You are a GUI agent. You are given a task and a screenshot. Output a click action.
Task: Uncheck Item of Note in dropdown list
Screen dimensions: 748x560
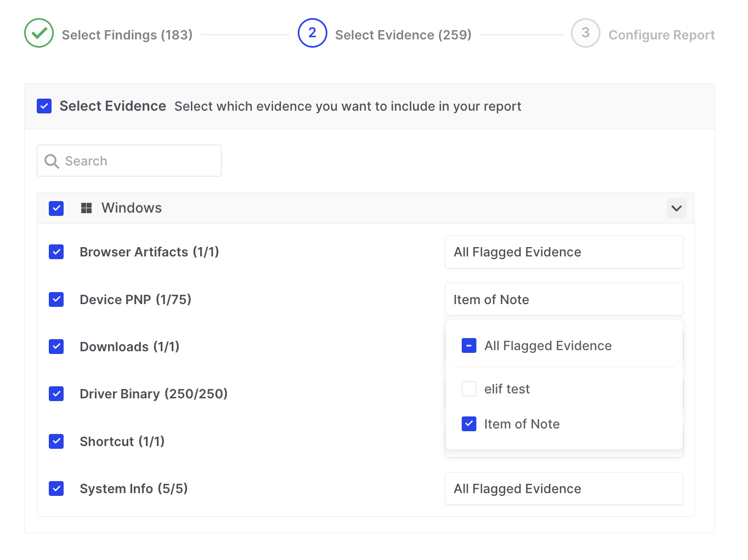click(x=469, y=424)
